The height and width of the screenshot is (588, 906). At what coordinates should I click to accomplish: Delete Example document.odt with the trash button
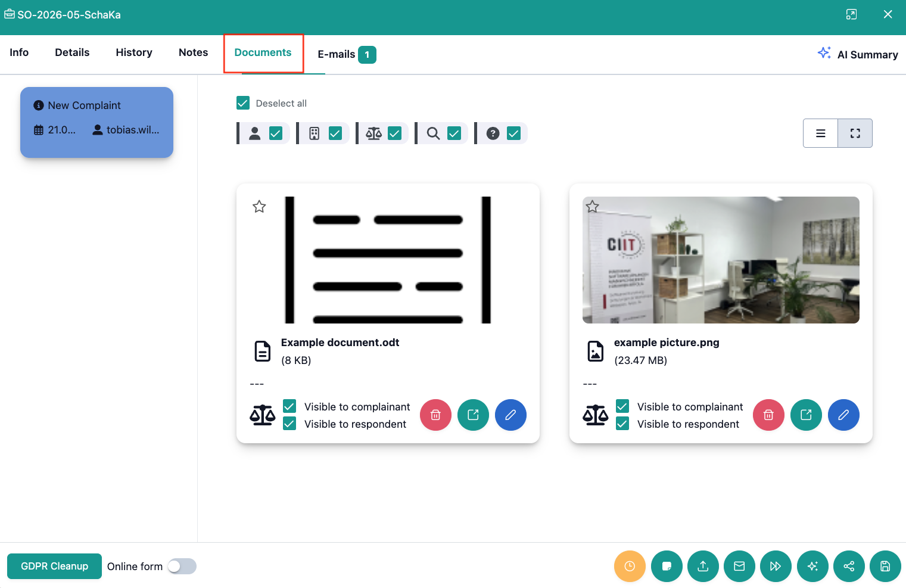coord(435,415)
